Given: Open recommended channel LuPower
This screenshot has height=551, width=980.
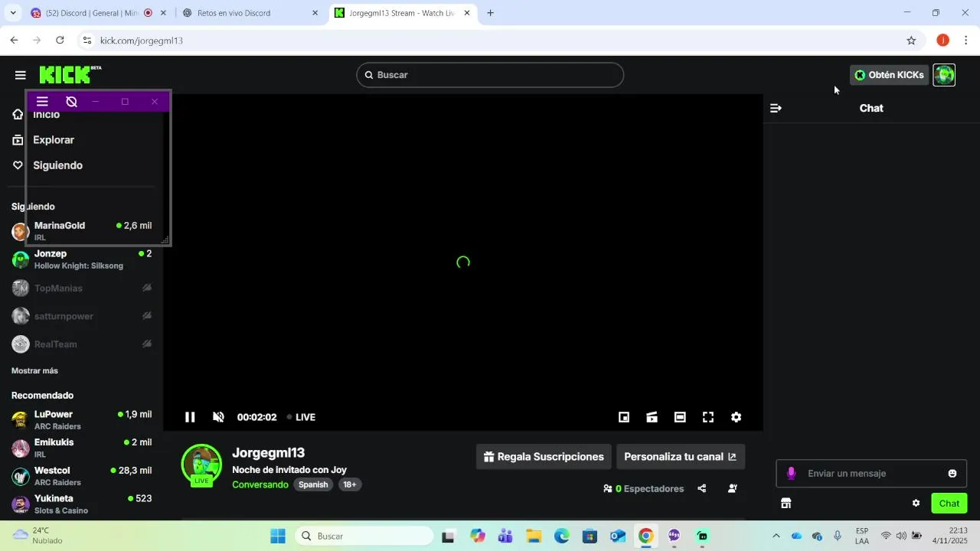Looking at the screenshot, I should point(81,420).
